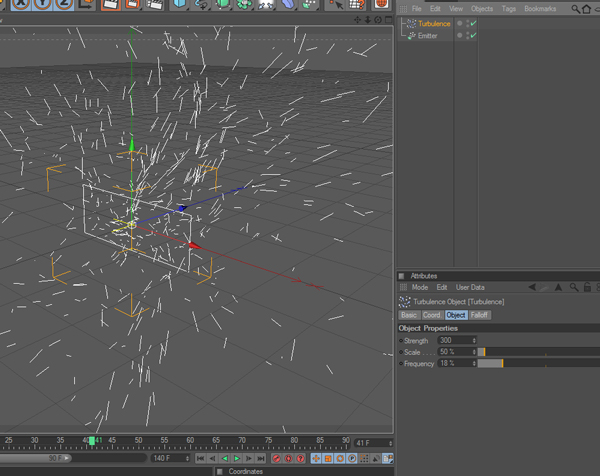
Task: Toggle the Turbulence enable checkmark
Action: (x=473, y=24)
